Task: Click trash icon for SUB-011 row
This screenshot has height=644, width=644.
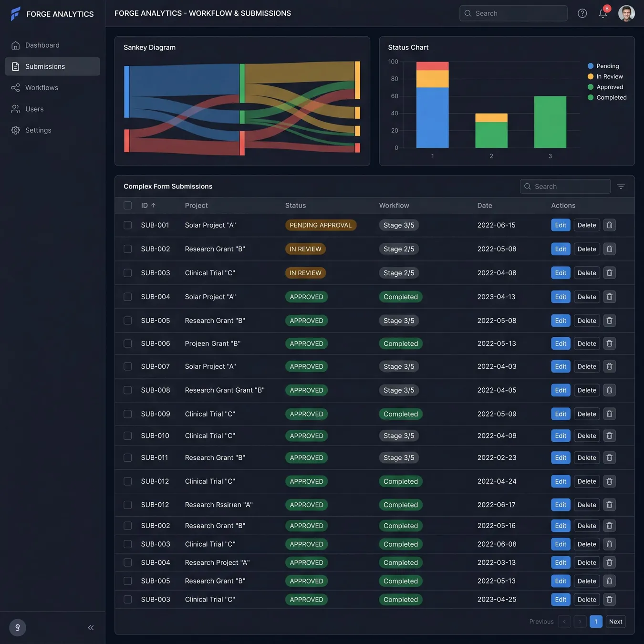Action: click(609, 457)
